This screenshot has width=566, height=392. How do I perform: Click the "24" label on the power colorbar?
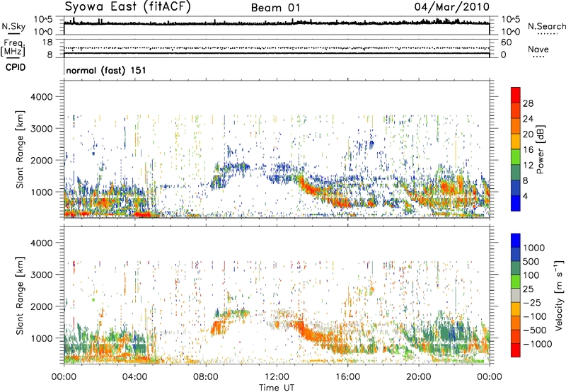(528, 119)
